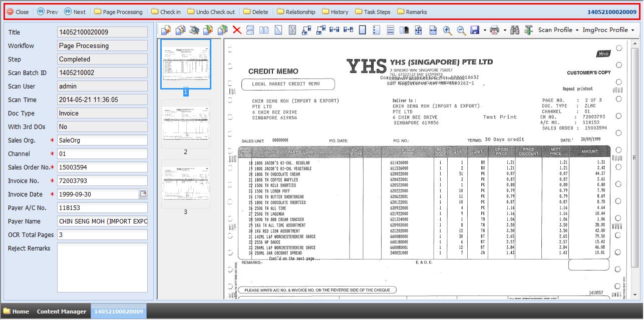644x320 pixels.
Task: Click the save floppy disk icon
Action: 475,30
